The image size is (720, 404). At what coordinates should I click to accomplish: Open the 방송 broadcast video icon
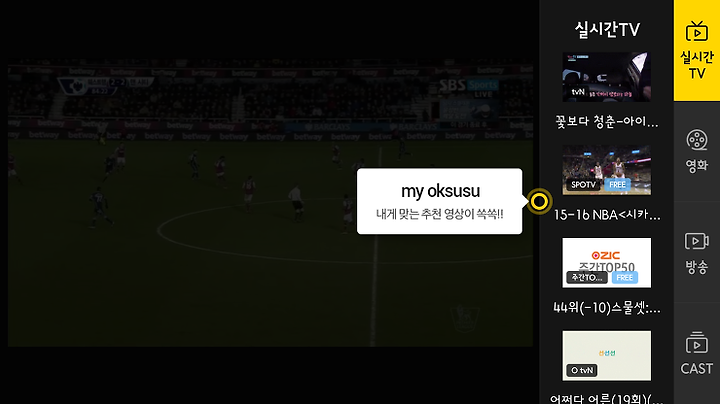[x=697, y=241]
